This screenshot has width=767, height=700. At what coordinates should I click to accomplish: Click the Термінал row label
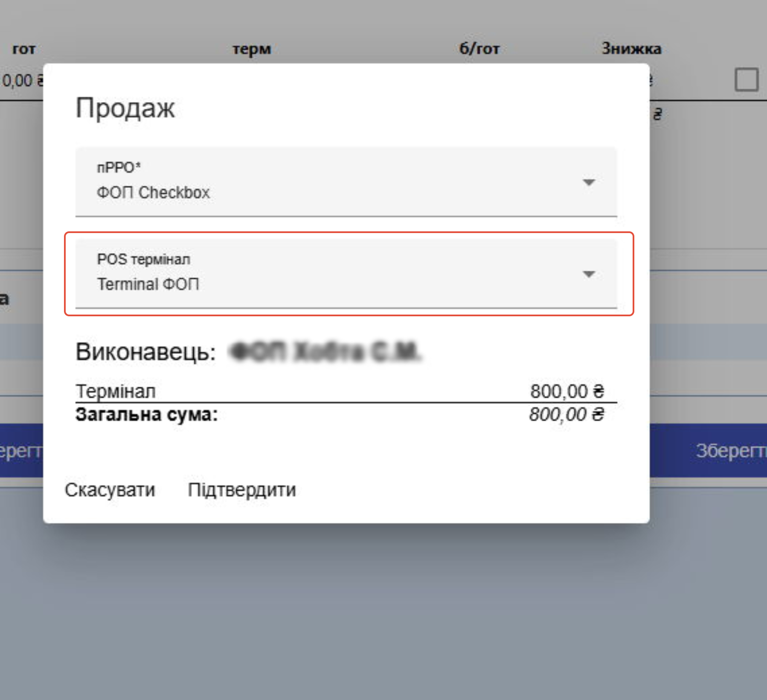(116, 391)
